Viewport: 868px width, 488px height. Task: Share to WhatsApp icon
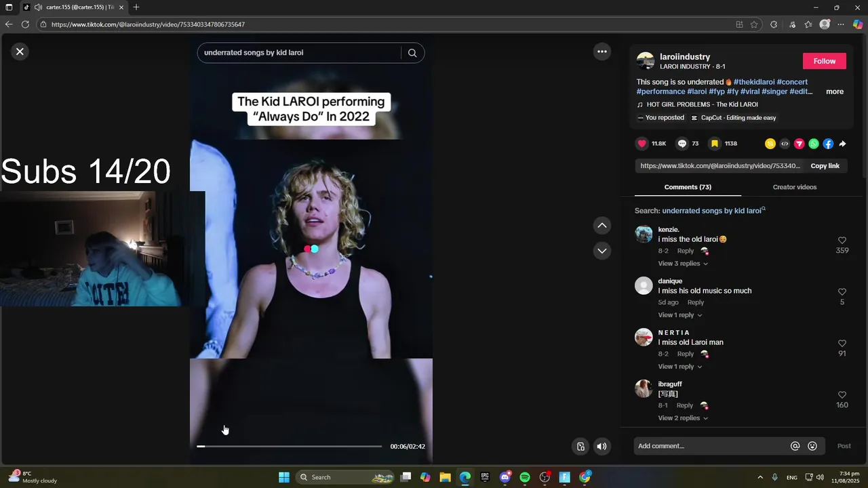pos(814,144)
